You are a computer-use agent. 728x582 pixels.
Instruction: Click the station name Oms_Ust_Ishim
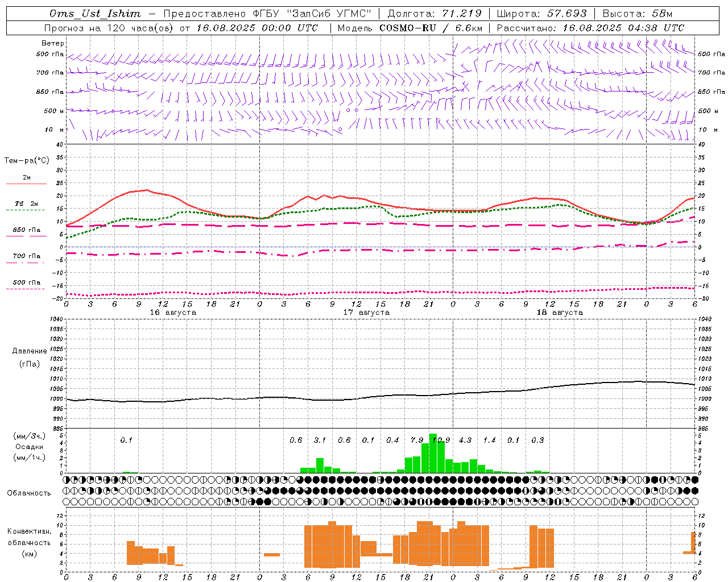tap(95, 14)
